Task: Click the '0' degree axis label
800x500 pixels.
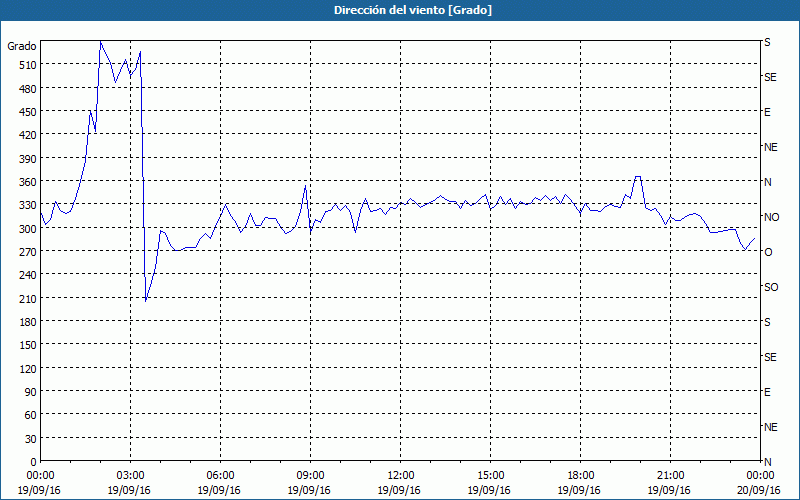Action: (34, 462)
